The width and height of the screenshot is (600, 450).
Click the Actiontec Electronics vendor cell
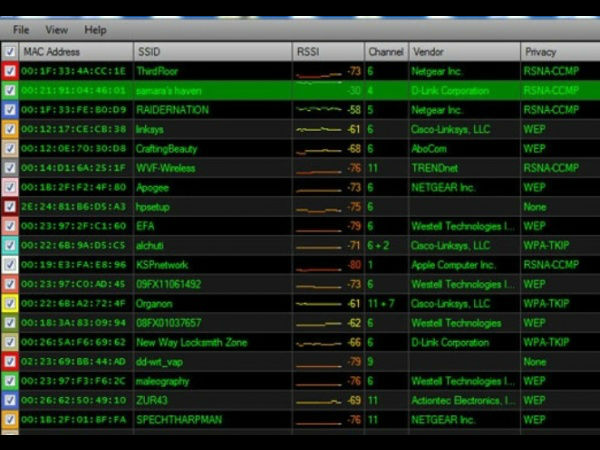[463, 400]
